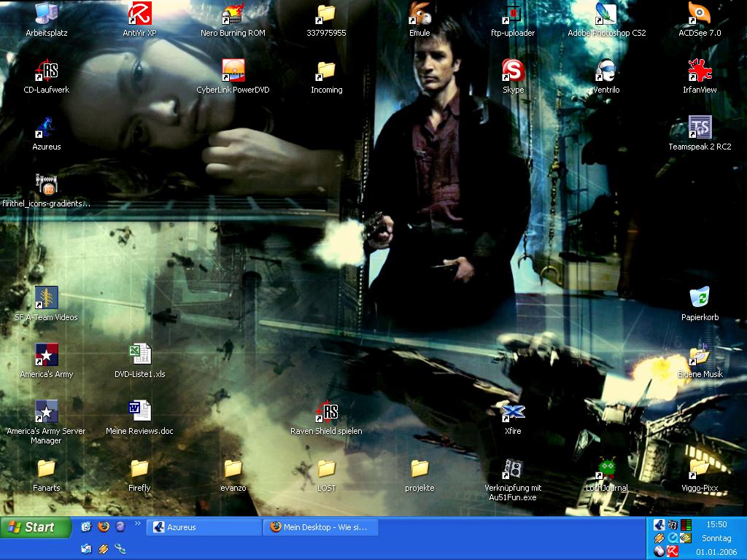Click the Skype desktop shortcut
747x560 pixels.
click(513, 71)
